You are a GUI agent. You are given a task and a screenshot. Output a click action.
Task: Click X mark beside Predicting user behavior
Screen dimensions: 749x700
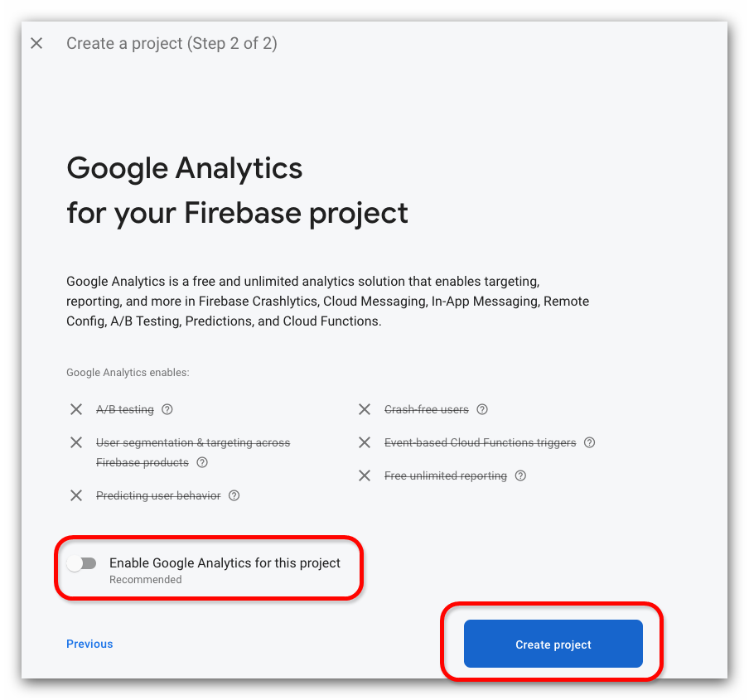[x=76, y=495]
